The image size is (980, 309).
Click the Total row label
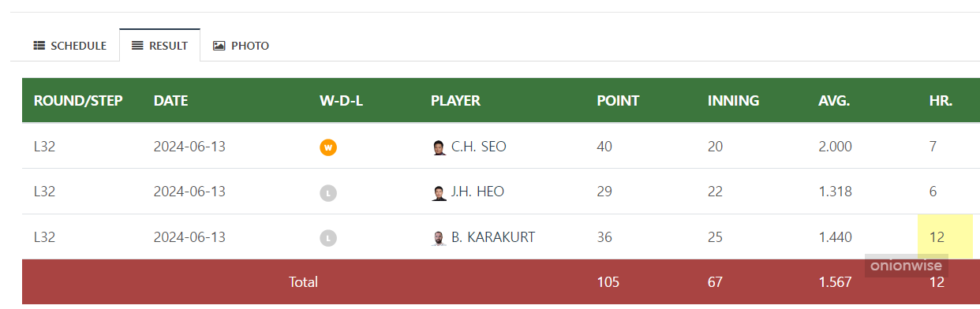(303, 281)
